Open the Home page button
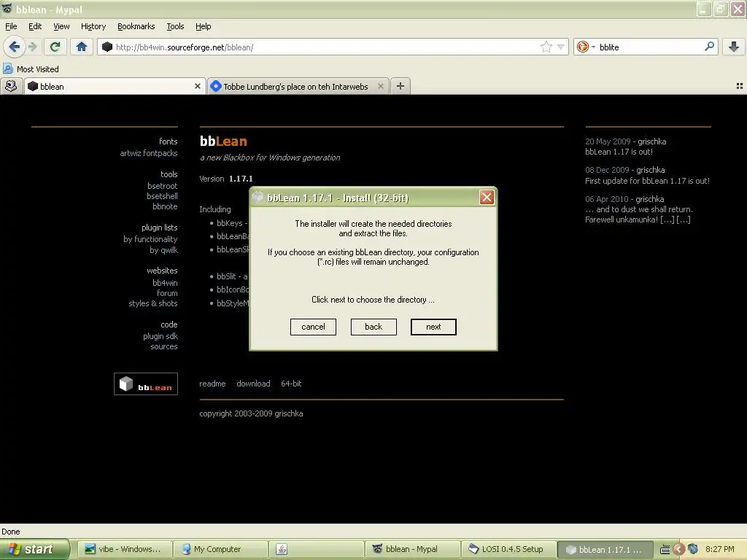The height and width of the screenshot is (560, 747). 82,47
